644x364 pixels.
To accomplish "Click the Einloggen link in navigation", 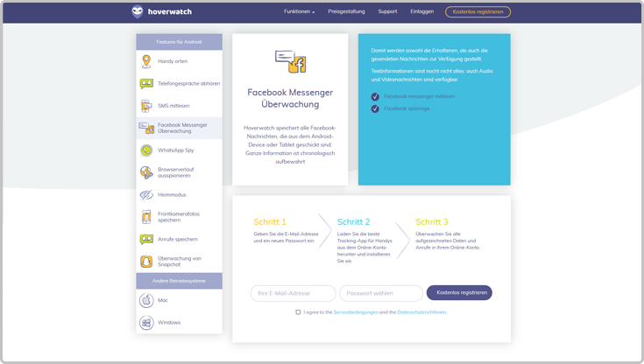I will pos(421,12).
